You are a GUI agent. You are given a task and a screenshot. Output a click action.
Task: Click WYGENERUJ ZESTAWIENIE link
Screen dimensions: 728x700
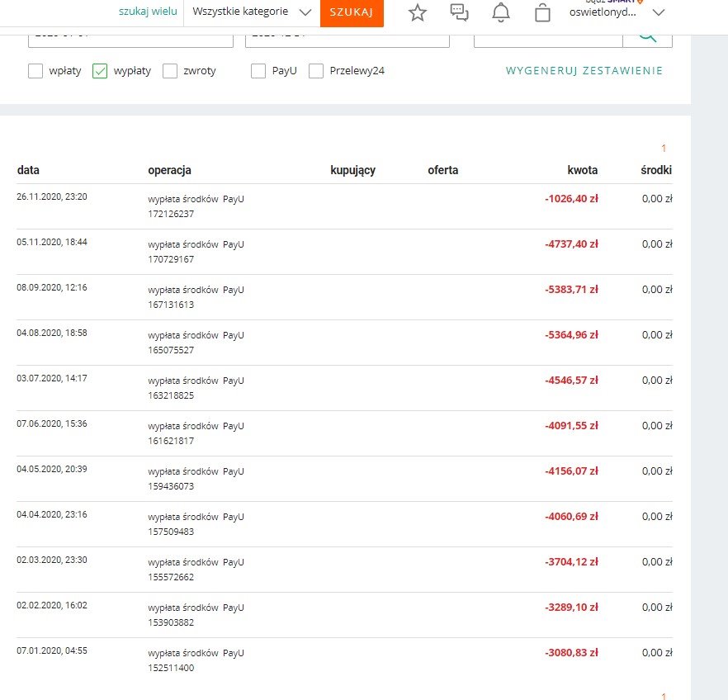tap(584, 71)
